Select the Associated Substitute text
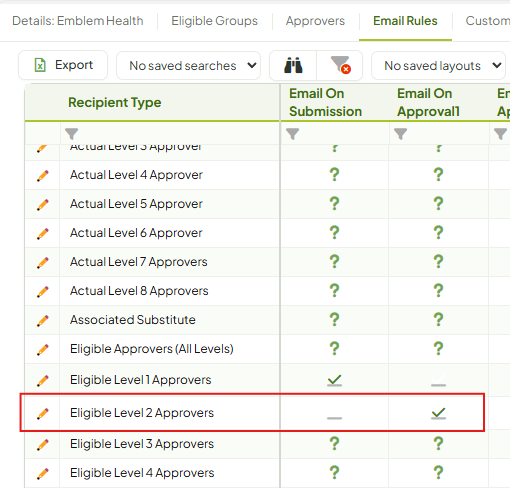 pyautogui.click(x=133, y=320)
